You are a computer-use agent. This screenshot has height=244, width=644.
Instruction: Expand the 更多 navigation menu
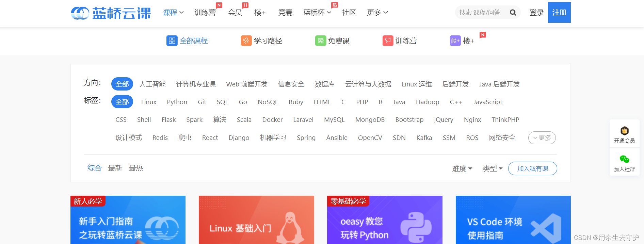(377, 13)
